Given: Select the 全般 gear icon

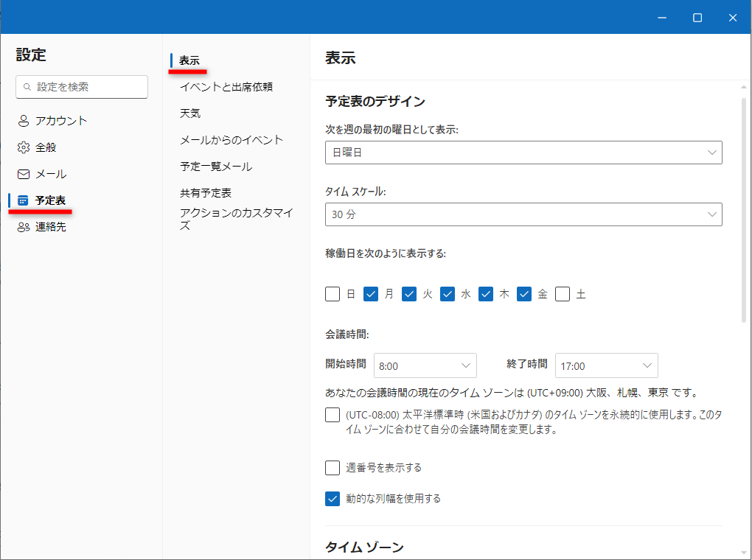Looking at the screenshot, I should click(x=23, y=147).
